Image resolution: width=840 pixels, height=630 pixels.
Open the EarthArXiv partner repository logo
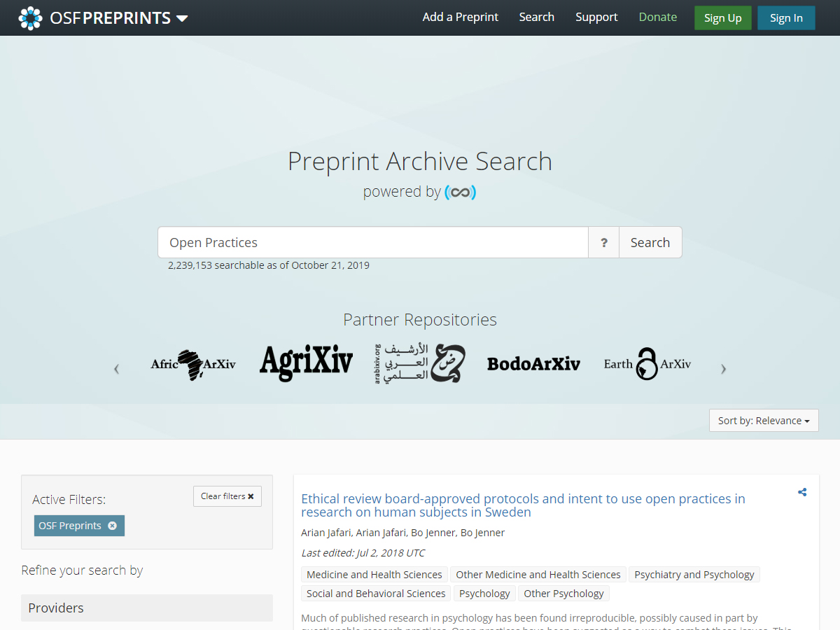[647, 364]
